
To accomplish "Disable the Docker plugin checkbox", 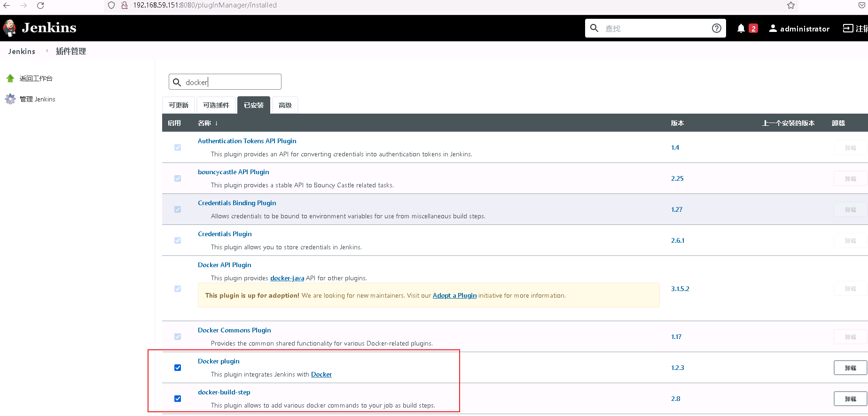I will [178, 368].
